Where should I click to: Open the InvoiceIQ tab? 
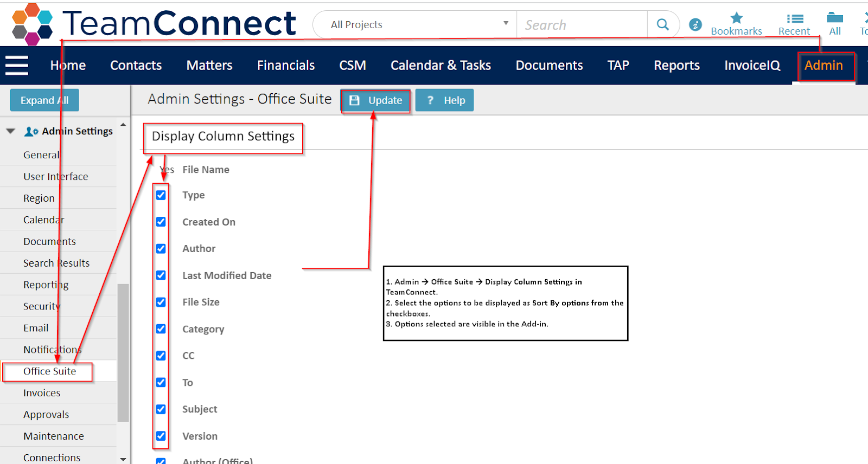point(752,66)
